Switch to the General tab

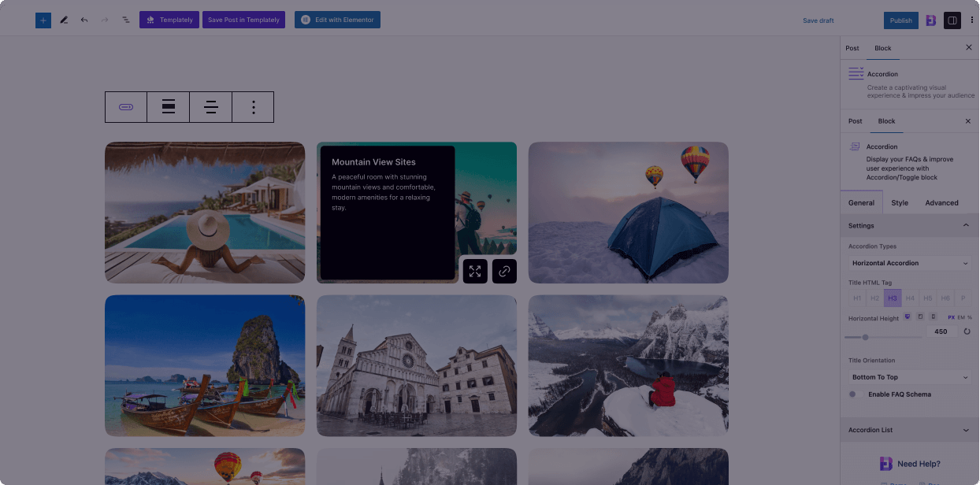[861, 202]
